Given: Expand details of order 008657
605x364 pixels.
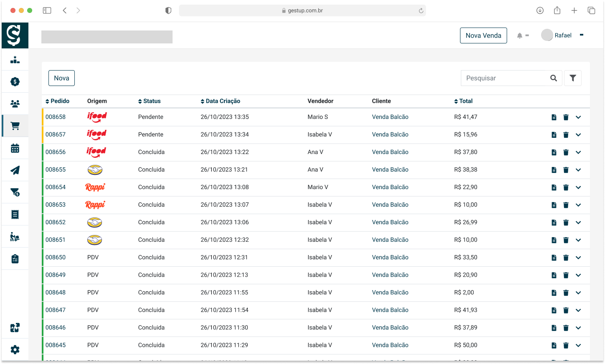Looking at the screenshot, I should (578, 135).
